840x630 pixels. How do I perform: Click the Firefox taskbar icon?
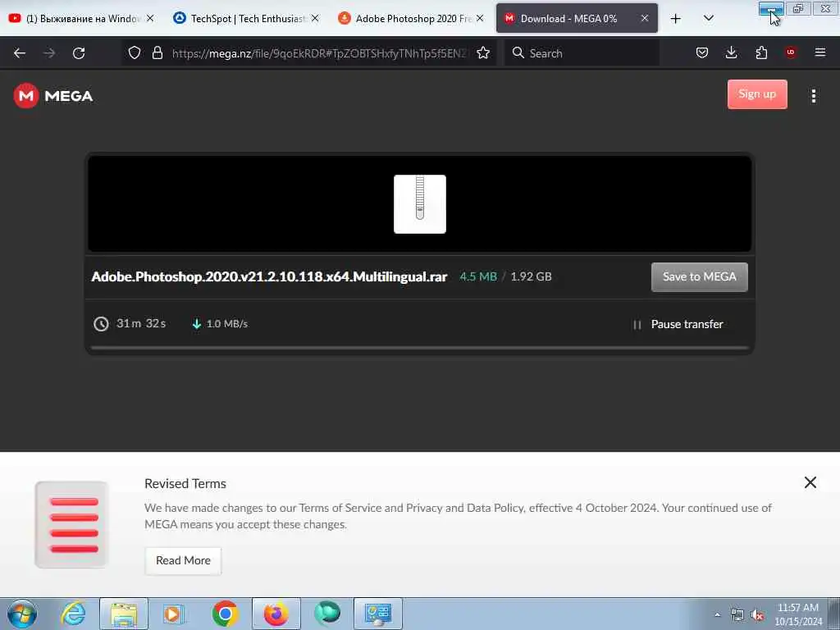pyautogui.click(x=276, y=614)
